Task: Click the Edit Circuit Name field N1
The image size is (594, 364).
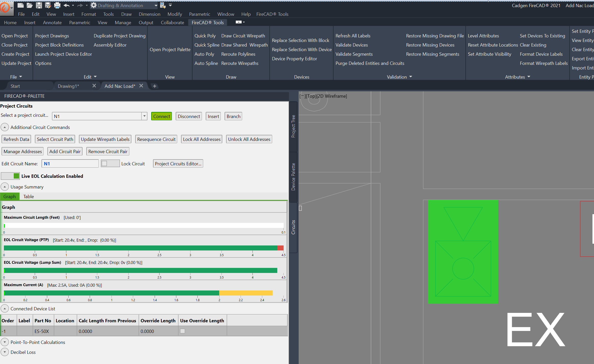Action: click(70, 164)
